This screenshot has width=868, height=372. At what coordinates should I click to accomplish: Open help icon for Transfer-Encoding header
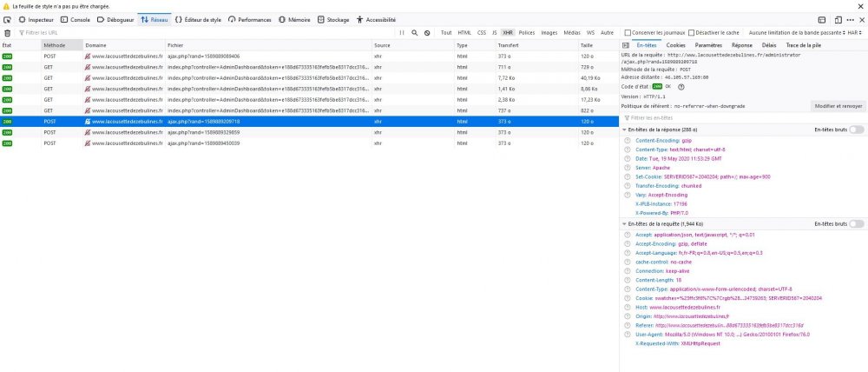[x=628, y=186]
